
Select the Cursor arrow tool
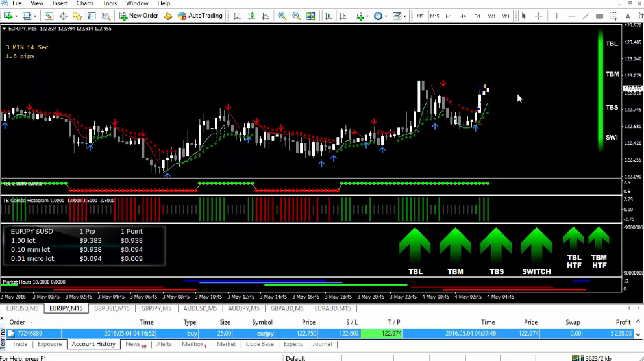click(x=524, y=16)
